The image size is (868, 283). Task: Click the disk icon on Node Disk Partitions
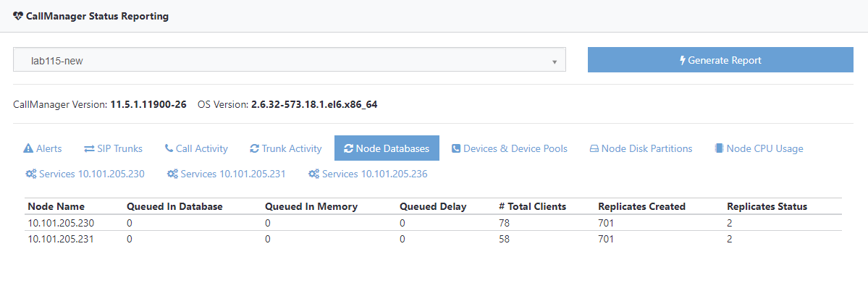tap(594, 148)
